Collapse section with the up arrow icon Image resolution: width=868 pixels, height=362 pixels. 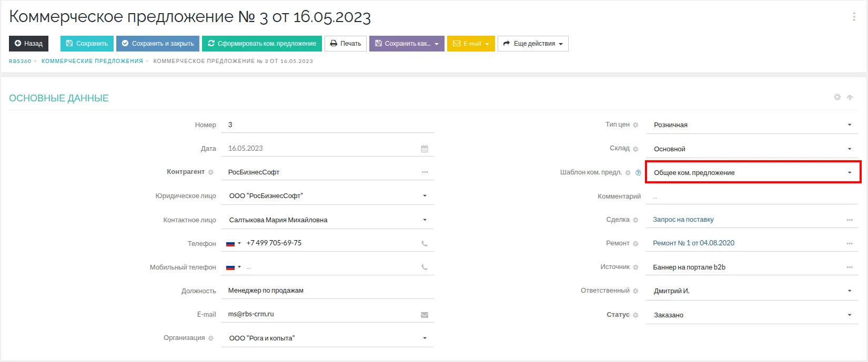850,97
